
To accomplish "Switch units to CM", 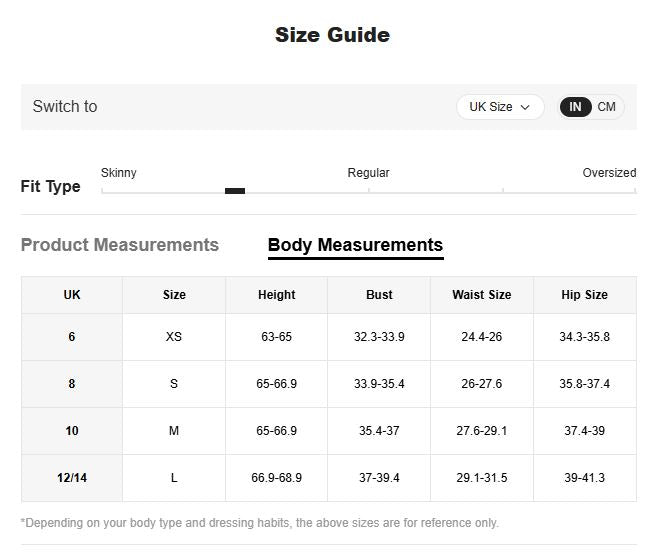I will click(607, 107).
